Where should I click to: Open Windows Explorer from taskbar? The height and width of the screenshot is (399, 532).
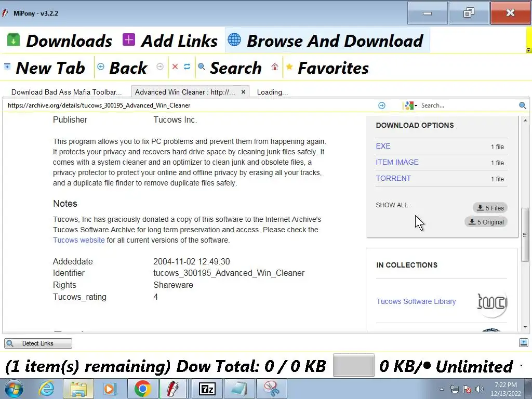pyautogui.click(x=78, y=389)
